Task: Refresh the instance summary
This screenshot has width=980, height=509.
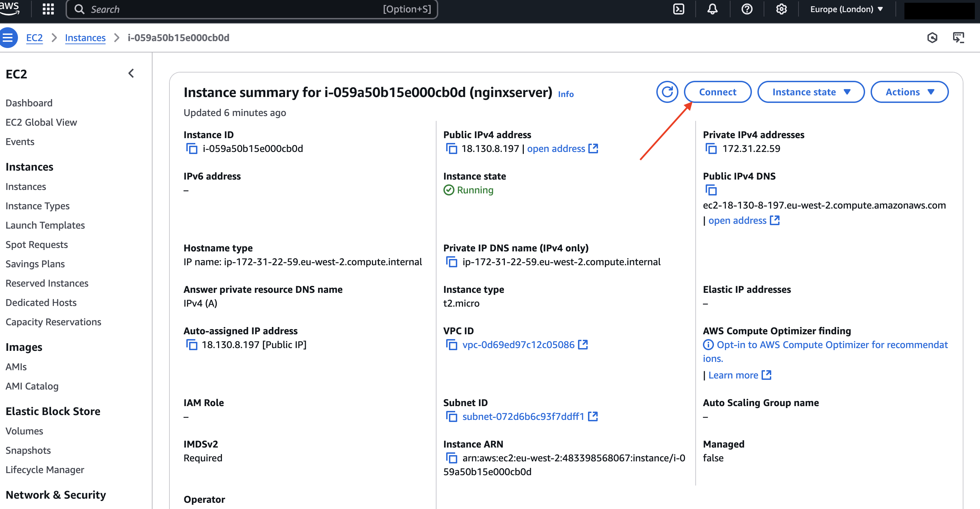Action: pos(667,92)
